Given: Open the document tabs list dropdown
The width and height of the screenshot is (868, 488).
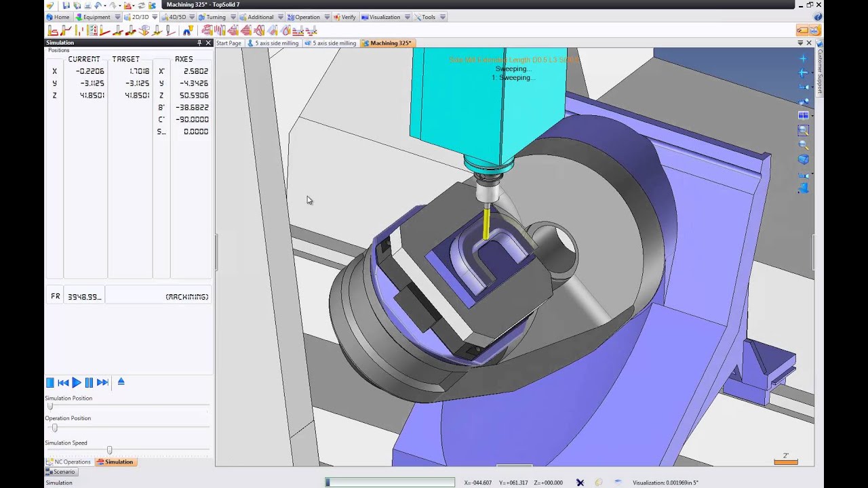Looking at the screenshot, I should 800,43.
